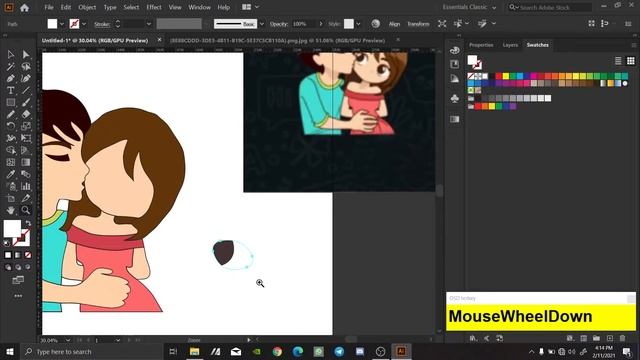Open fill color dropdown in control bar
Screen dimensions: 640x360
coord(62,24)
